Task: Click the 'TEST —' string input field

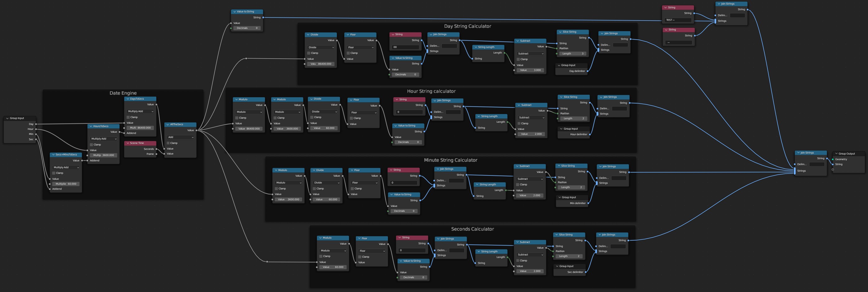Action: tap(678, 20)
